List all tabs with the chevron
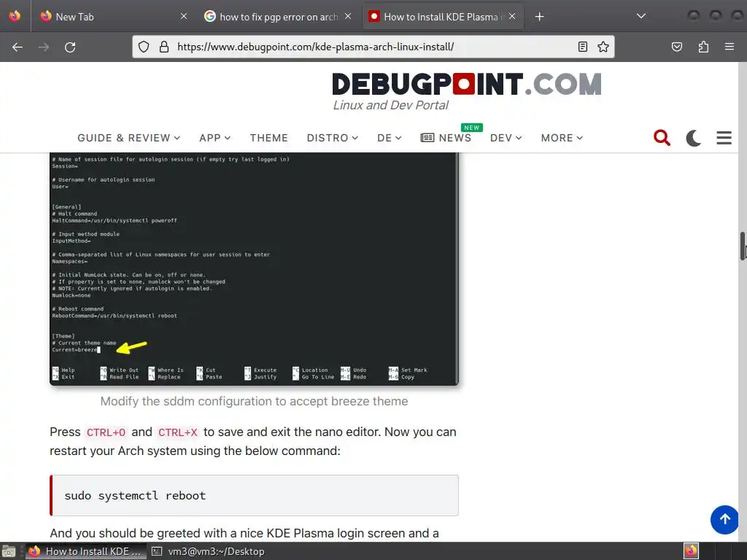 641,16
